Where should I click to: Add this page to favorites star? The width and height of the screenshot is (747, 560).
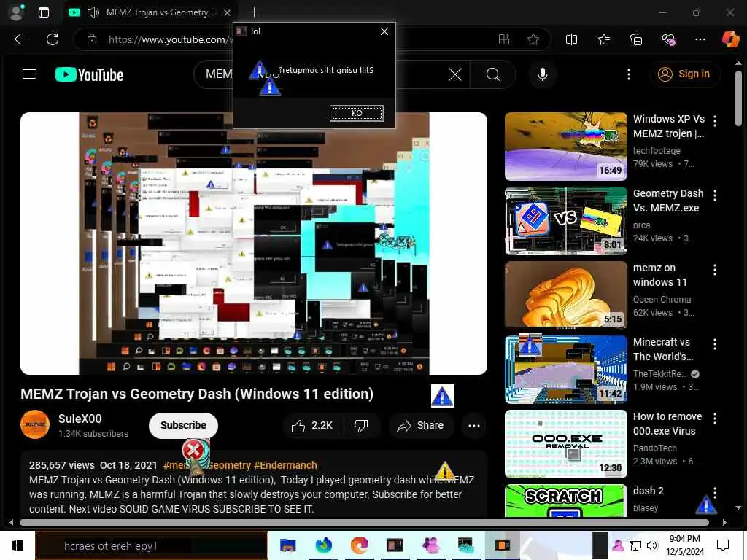tap(533, 39)
